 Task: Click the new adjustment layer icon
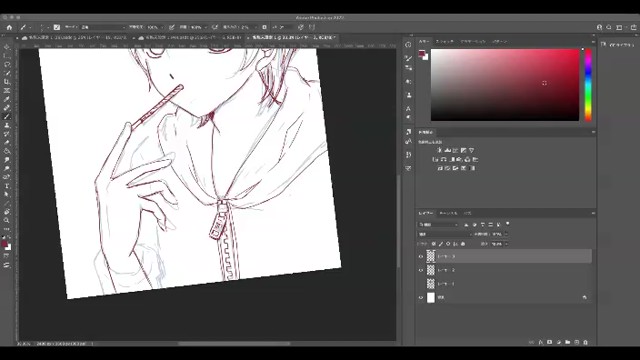point(558,342)
